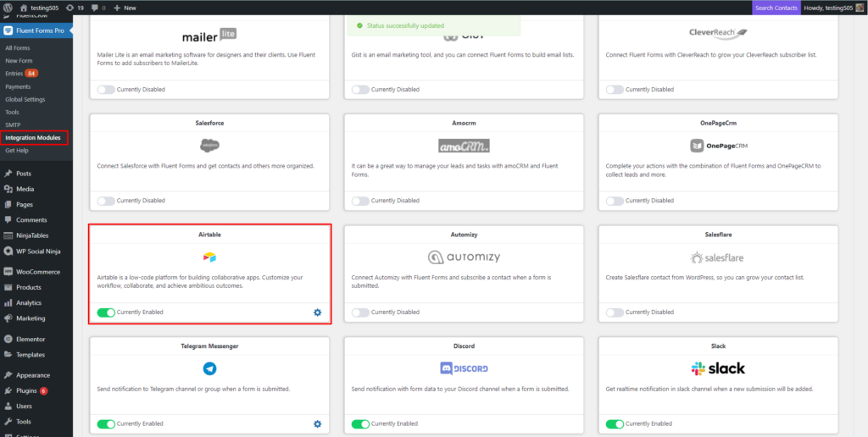Select Integration Modules submenu item
The height and width of the screenshot is (437, 868).
click(33, 137)
